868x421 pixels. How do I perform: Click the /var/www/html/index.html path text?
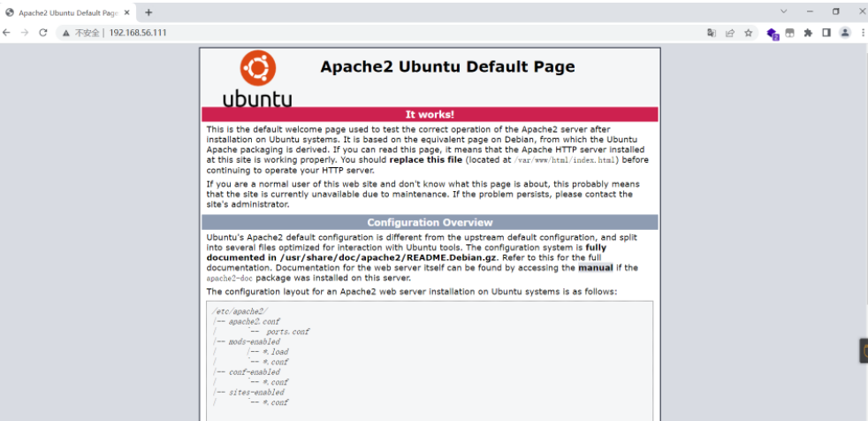[x=566, y=161]
